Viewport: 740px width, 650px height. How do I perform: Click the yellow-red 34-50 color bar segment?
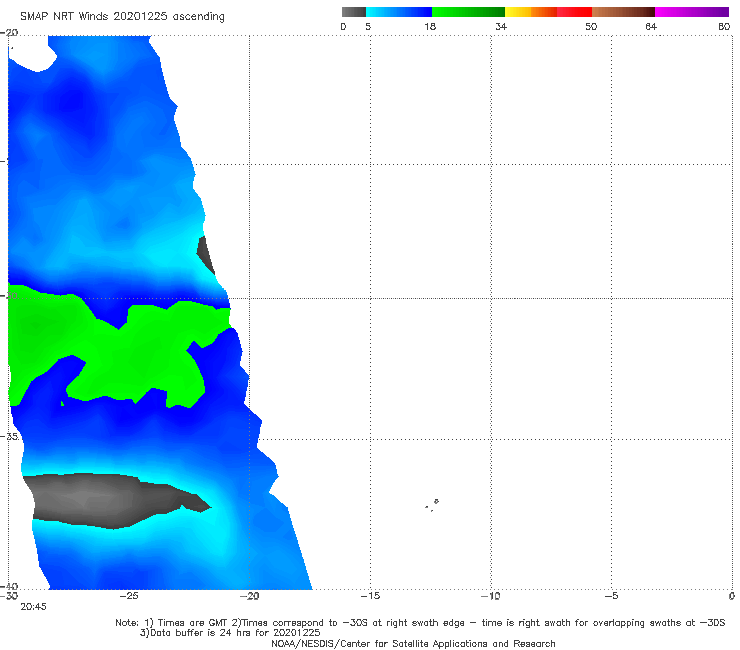point(548,12)
